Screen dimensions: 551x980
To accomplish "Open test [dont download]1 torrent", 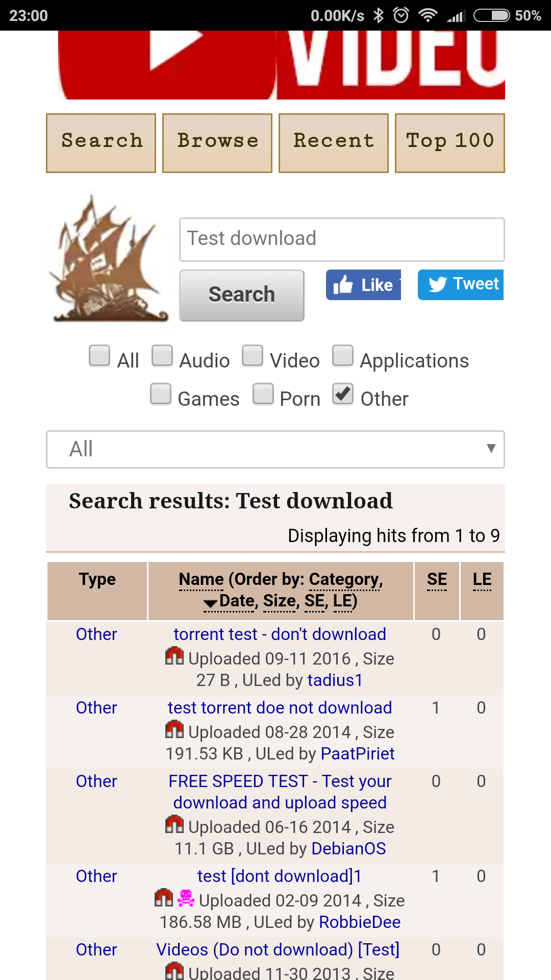I will [280, 876].
